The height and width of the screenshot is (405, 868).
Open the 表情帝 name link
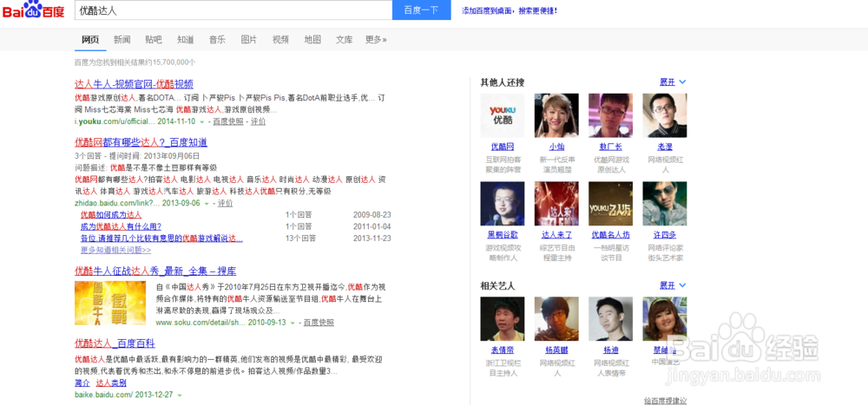tap(503, 350)
